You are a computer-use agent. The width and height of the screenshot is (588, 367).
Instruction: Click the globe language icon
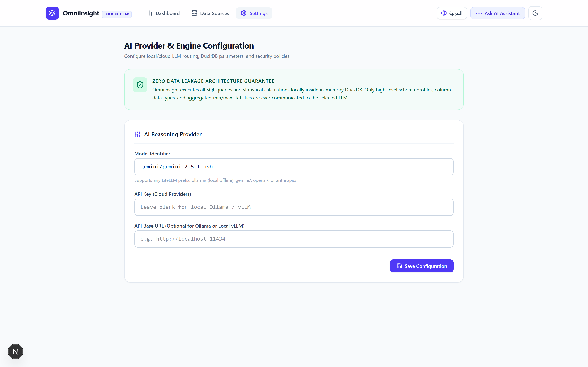(444, 13)
